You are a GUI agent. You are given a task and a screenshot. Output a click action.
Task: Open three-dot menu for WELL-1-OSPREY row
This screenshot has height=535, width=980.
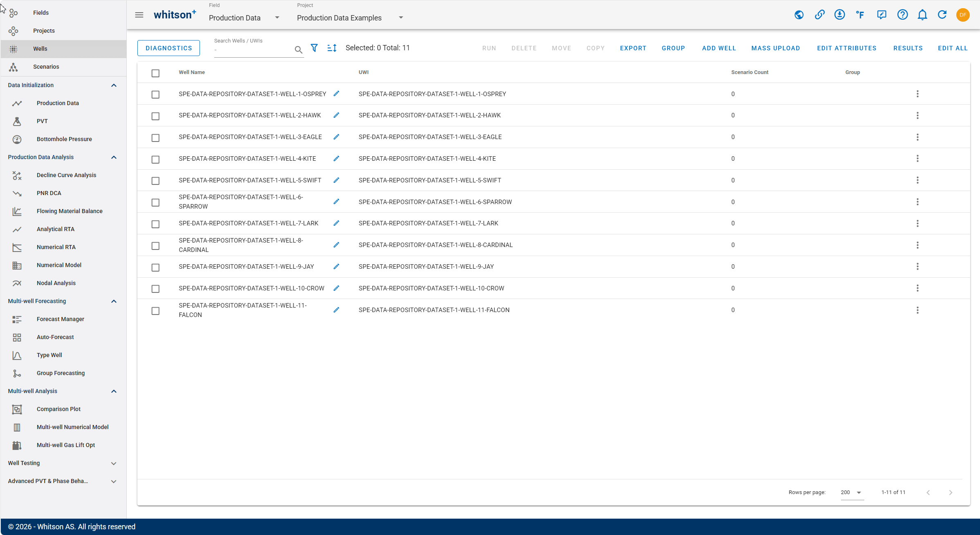coord(917,94)
